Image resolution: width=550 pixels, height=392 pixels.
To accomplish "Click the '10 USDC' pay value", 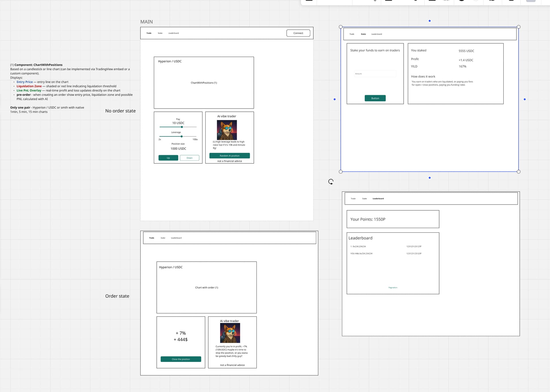I will [178, 123].
